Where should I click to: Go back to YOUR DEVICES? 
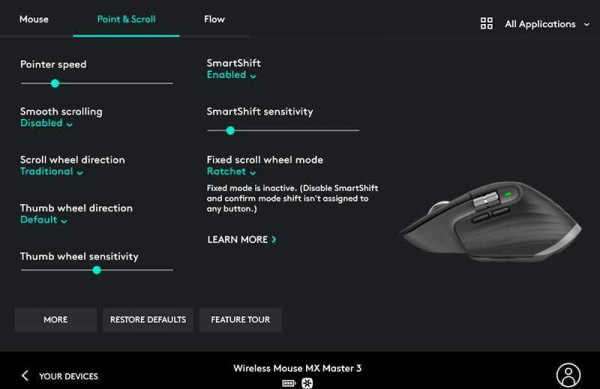coord(68,376)
